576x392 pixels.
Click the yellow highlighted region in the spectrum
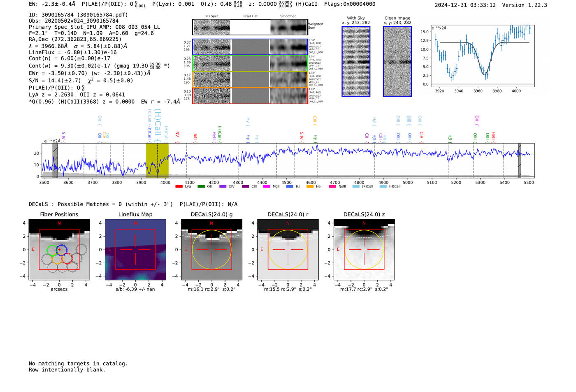click(157, 160)
